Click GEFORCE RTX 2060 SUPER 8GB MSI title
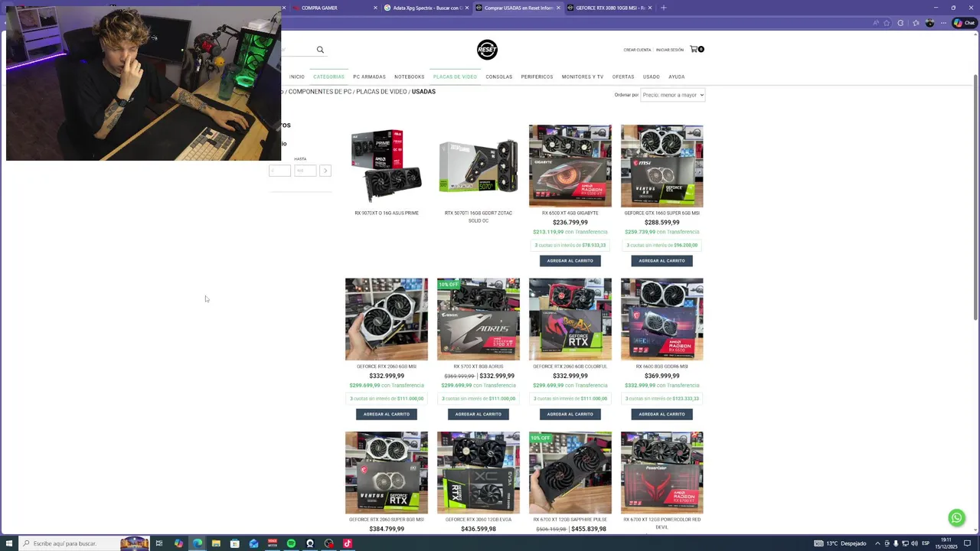Image resolution: width=980 pixels, height=551 pixels. pos(387,520)
